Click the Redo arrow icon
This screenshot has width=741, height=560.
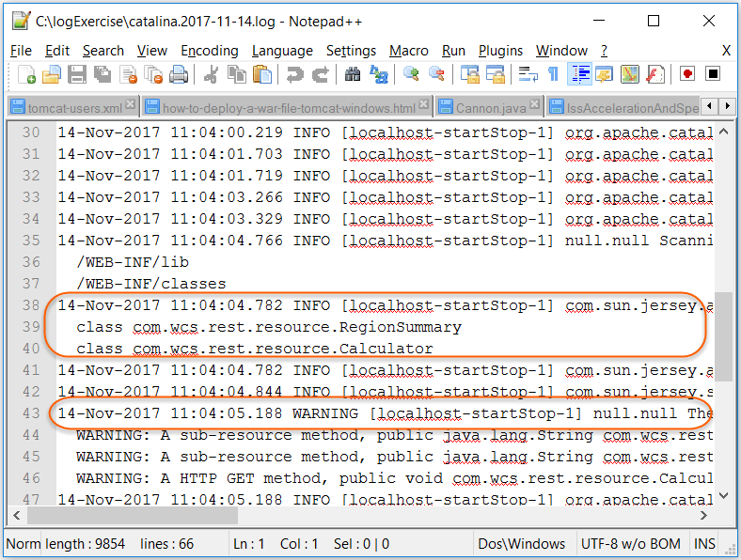tap(321, 74)
